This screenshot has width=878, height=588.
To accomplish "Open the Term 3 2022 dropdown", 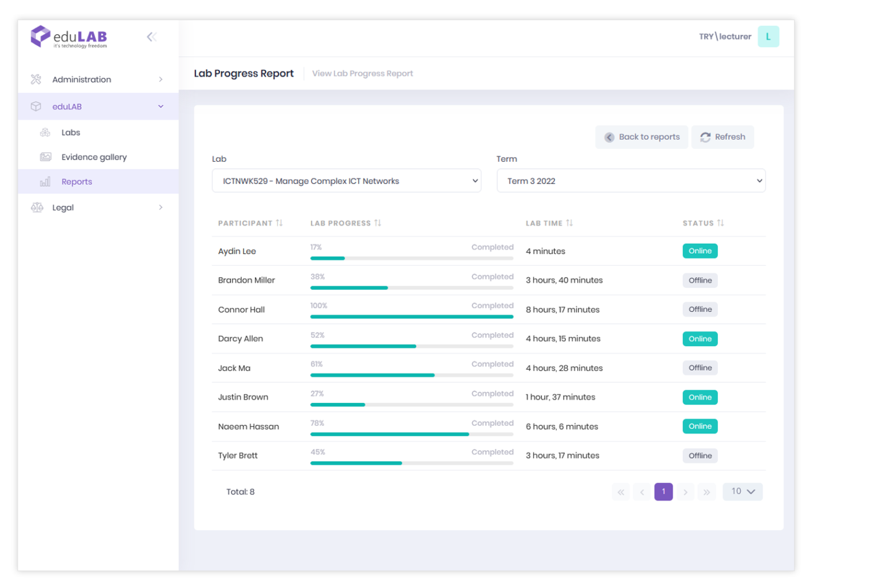I will pos(630,181).
